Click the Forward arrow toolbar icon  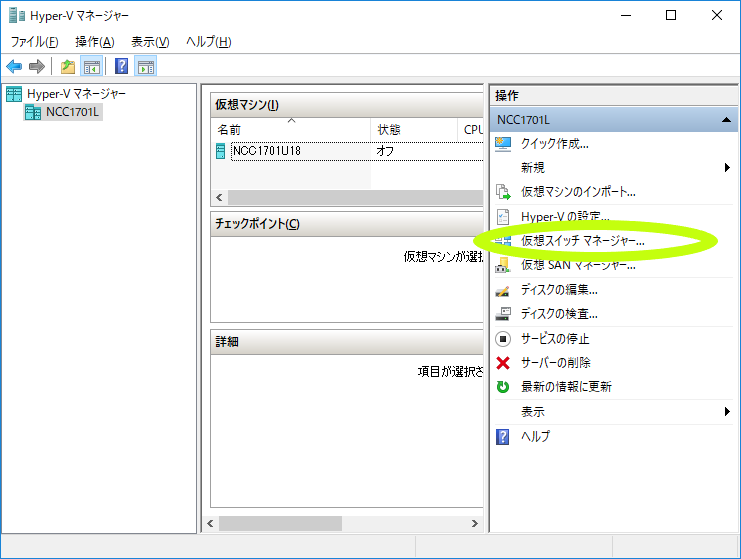coord(37,67)
